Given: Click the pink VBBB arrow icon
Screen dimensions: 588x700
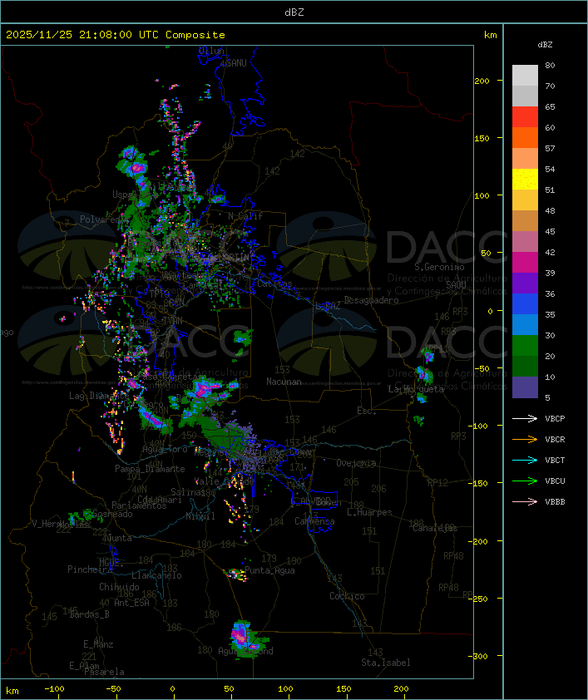Looking at the screenshot, I should click(525, 502).
